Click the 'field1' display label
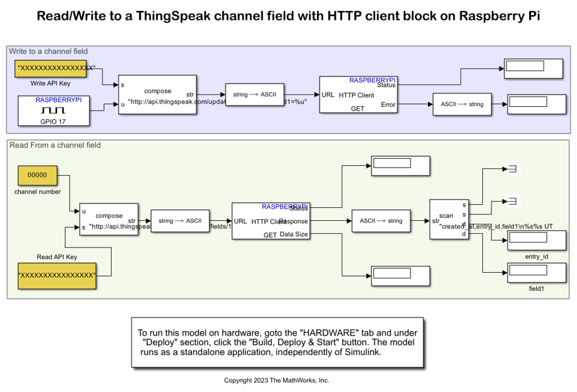The width and height of the screenshot is (577, 392). point(537,289)
